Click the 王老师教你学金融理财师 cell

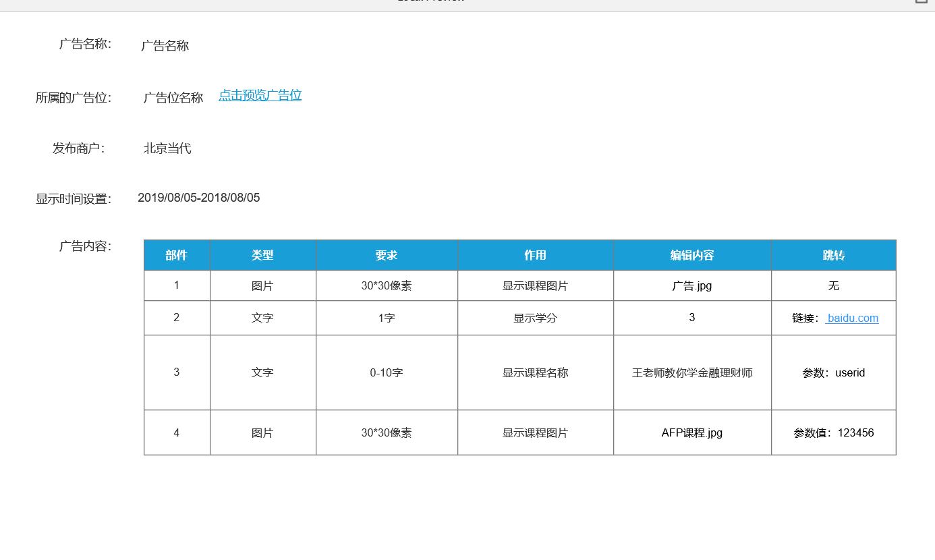coord(692,373)
